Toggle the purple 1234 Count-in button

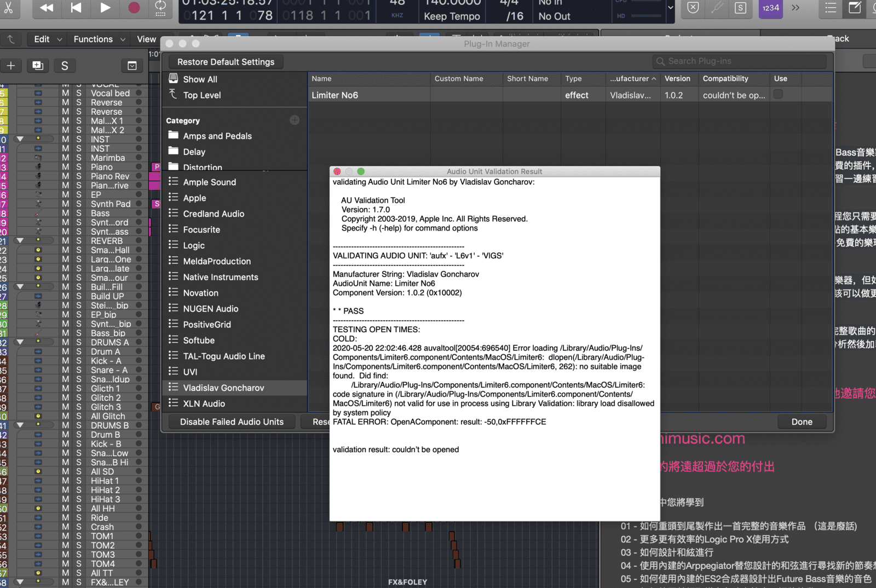771,8
